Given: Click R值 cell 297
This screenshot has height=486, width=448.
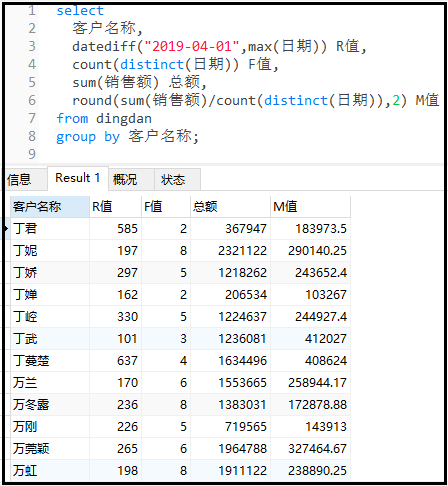Looking at the screenshot, I should click(x=115, y=273).
